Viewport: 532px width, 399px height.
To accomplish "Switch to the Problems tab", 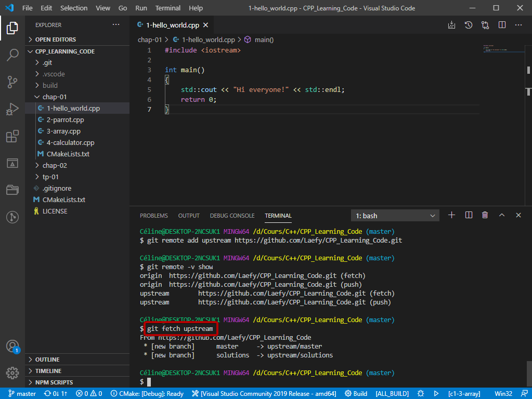I will pos(154,216).
